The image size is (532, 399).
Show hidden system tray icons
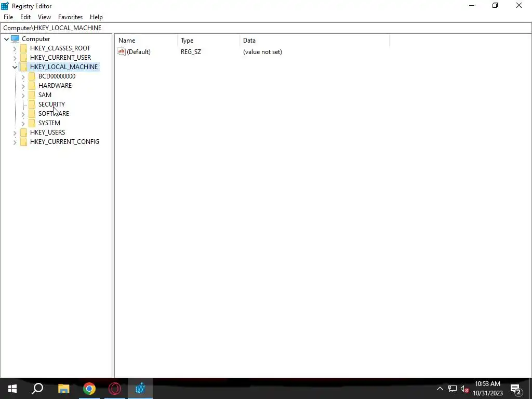click(440, 389)
